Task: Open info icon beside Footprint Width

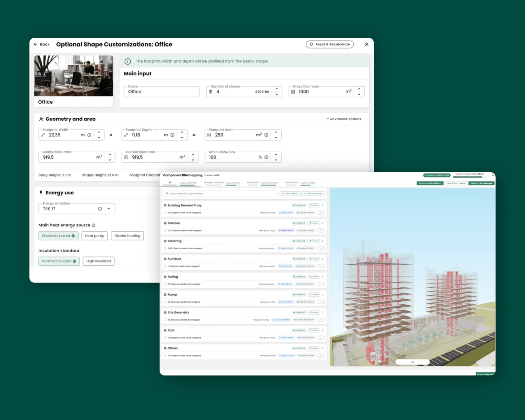Action: (x=89, y=135)
